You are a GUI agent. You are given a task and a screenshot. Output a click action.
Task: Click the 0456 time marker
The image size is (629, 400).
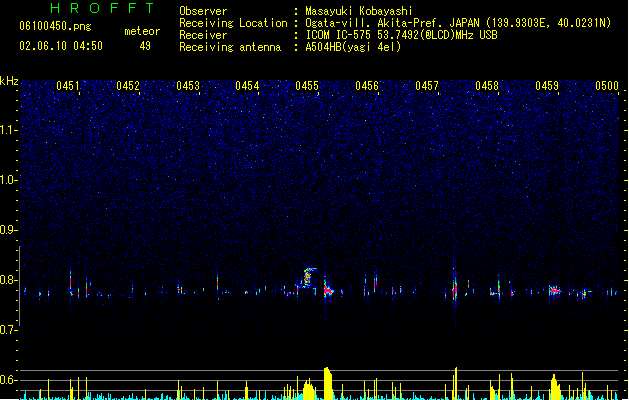[x=367, y=86]
